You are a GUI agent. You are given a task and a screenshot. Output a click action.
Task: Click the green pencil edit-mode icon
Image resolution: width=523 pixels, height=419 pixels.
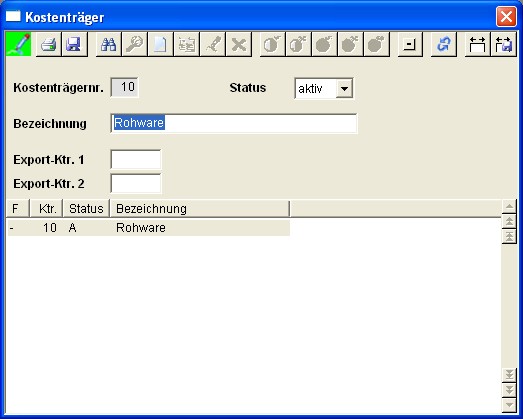[x=19, y=44]
